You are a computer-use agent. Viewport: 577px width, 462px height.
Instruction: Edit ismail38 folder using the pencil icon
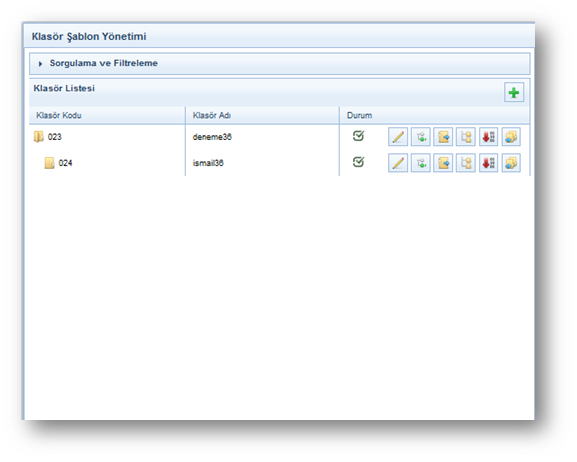coord(398,163)
